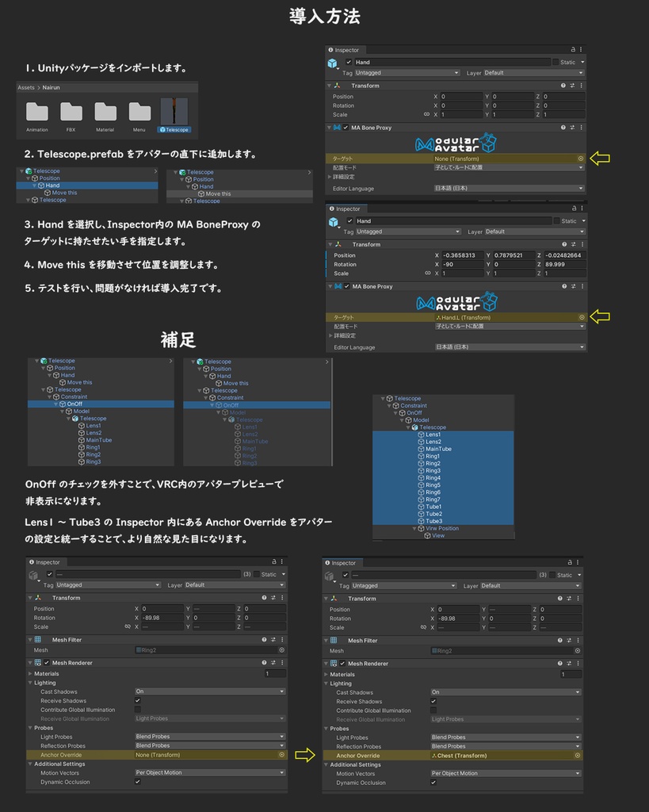This screenshot has width=649, height=812.
Task: Open the FBX folder in Assets
Action: (x=71, y=112)
